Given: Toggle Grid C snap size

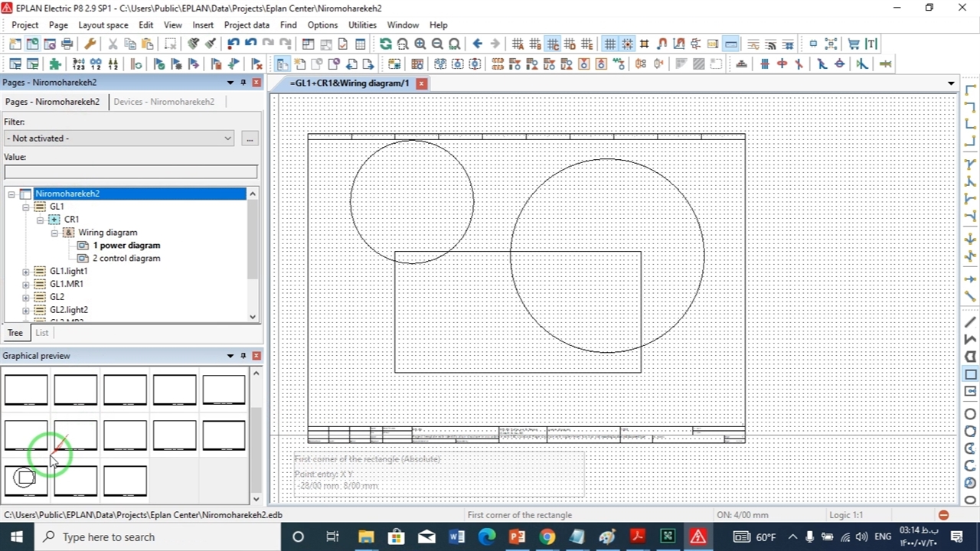Looking at the screenshot, I should coord(552,44).
